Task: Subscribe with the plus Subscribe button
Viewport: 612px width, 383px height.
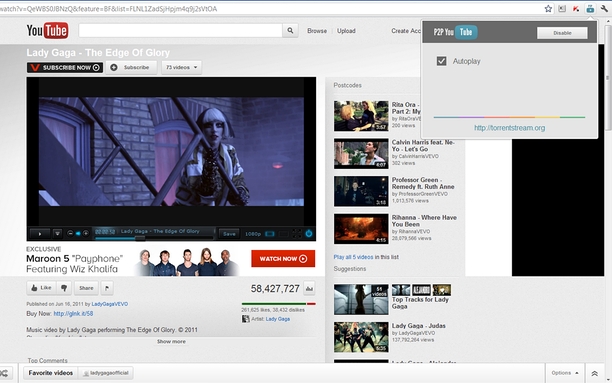Action: click(x=131, y=68)
